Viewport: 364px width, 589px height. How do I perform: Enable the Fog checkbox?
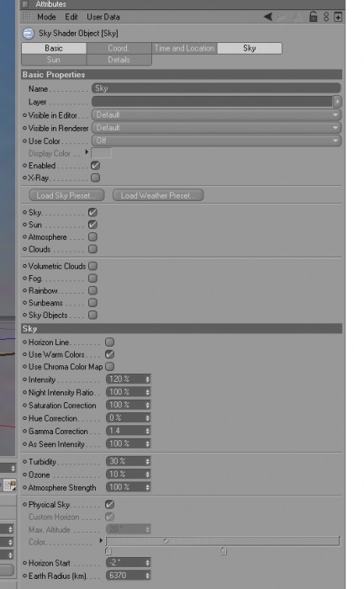92,279
